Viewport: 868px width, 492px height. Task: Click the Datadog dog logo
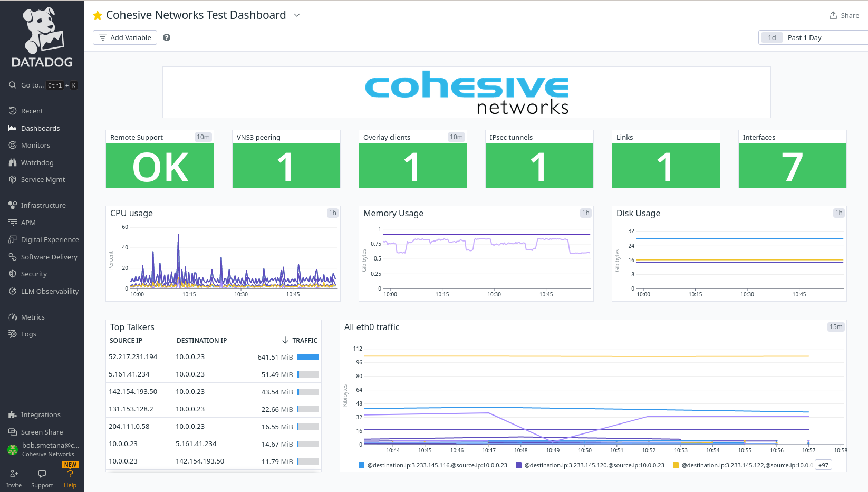pyautogui.click(x=42, y=37)
